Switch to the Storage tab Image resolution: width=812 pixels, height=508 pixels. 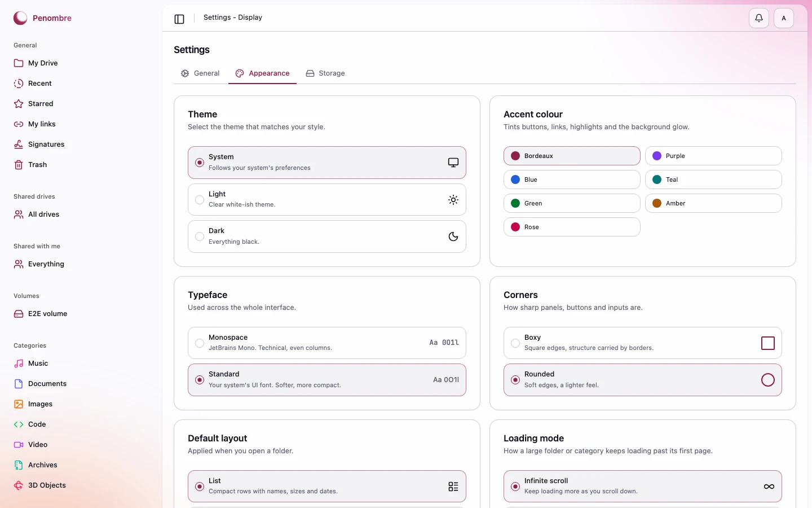tap(325, 73)
